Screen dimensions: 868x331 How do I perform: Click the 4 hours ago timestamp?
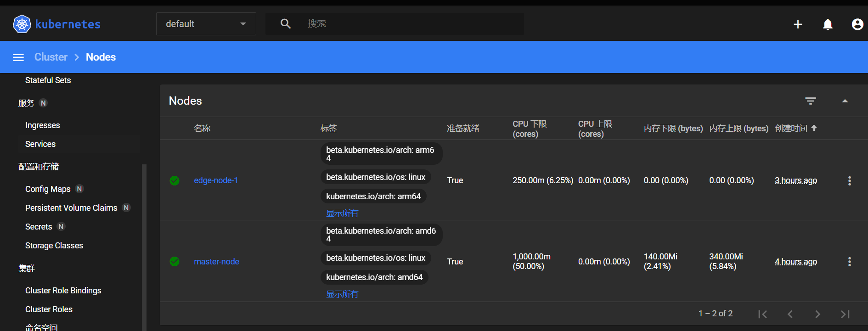(796, 262)
